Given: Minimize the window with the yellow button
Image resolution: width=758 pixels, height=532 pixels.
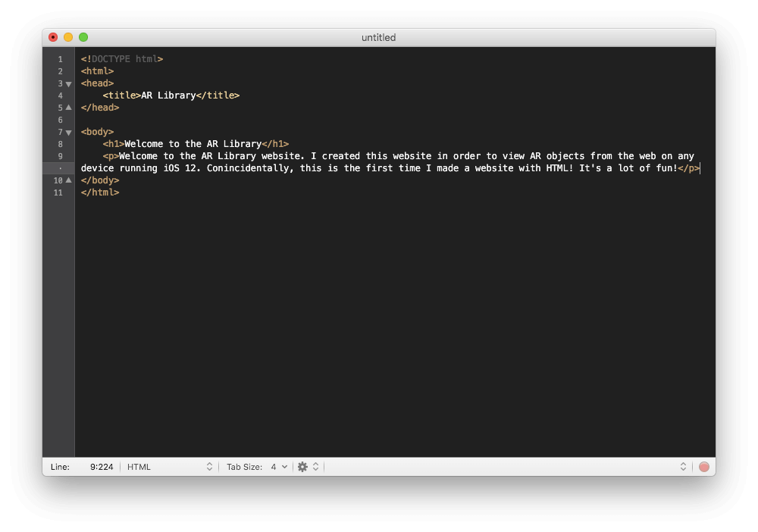Looking at the screenshot, I should coord(68,37).
